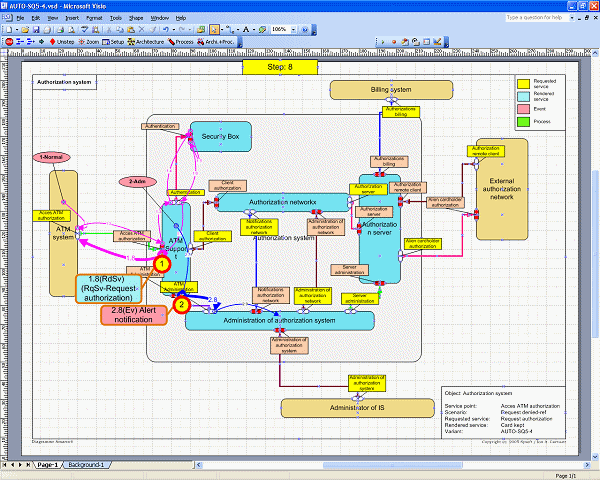The image size is (600, 480).
Task: Select the Pointer tool
Action: 214,30
